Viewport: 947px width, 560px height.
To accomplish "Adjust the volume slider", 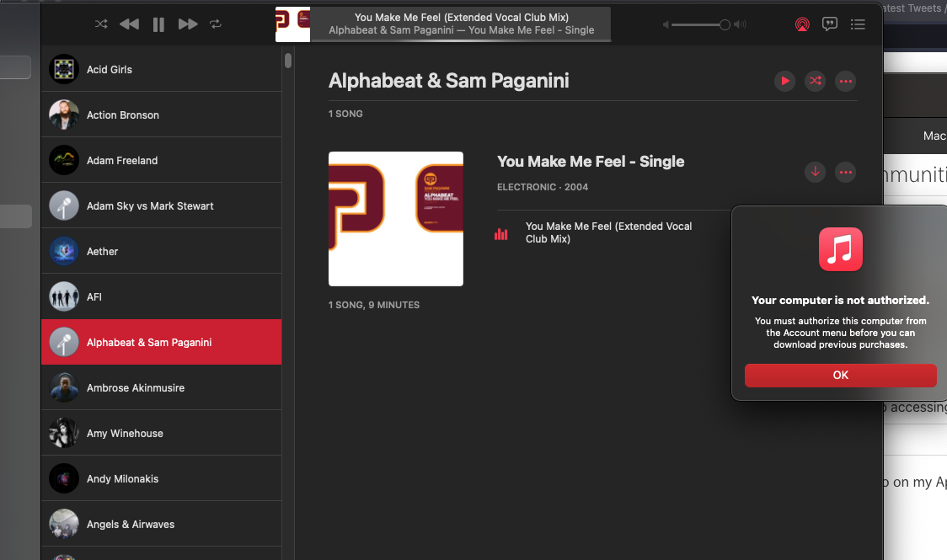I will [x=724, y=25].
